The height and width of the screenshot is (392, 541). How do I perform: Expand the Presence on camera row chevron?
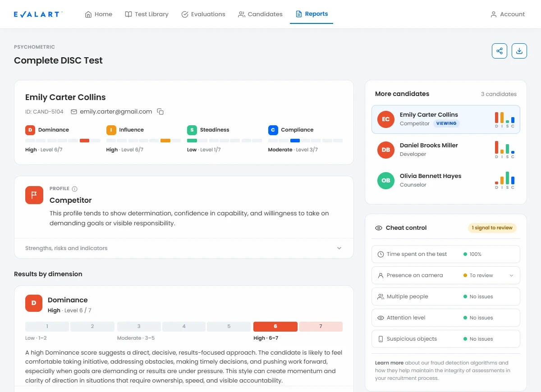(512, 275)
